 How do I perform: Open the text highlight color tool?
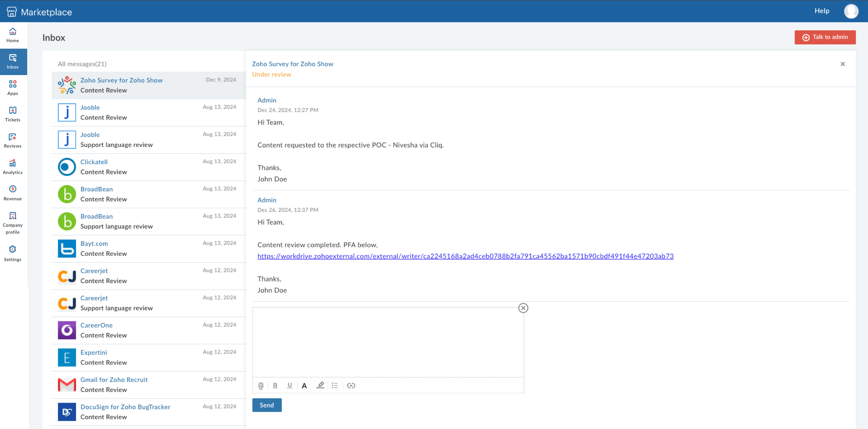(320, 385)
